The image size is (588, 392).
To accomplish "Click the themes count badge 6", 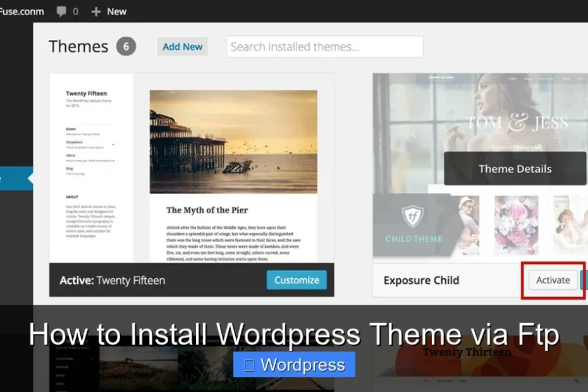I will pos(126,47).
